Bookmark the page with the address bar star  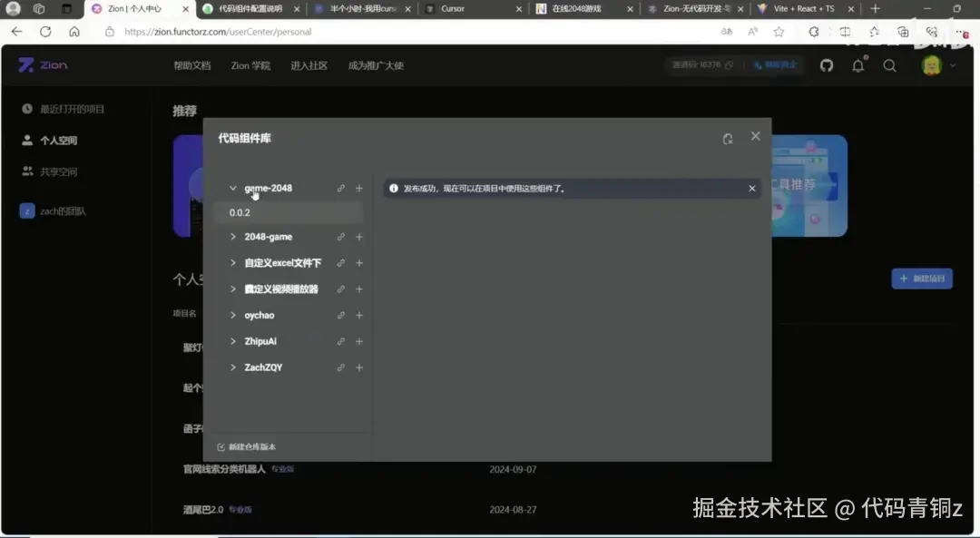778,30
